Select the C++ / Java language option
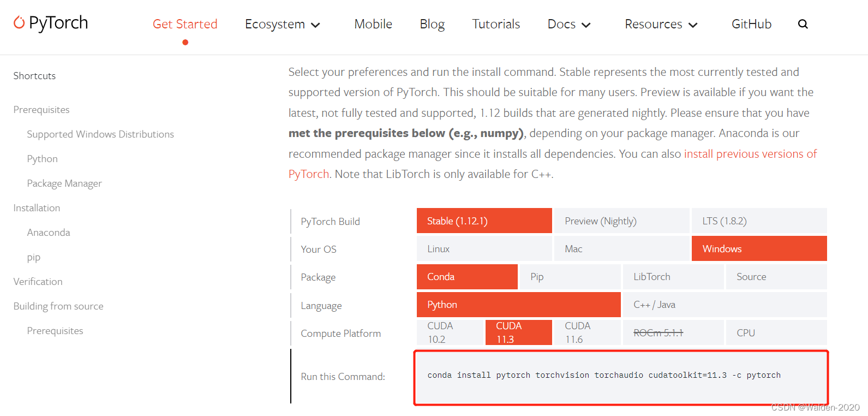Screen dimensions: 868x416 725,305
